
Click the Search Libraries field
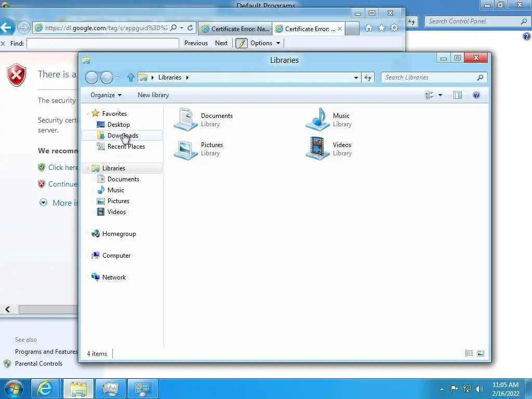click(x=434, y=78)
